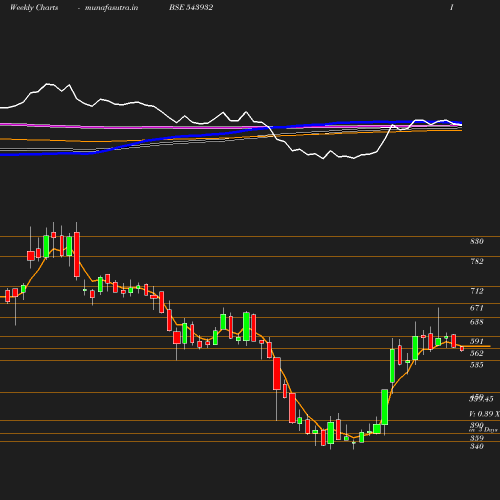
Task: Select the 340 price level label
Action: (x=477, y=446)
